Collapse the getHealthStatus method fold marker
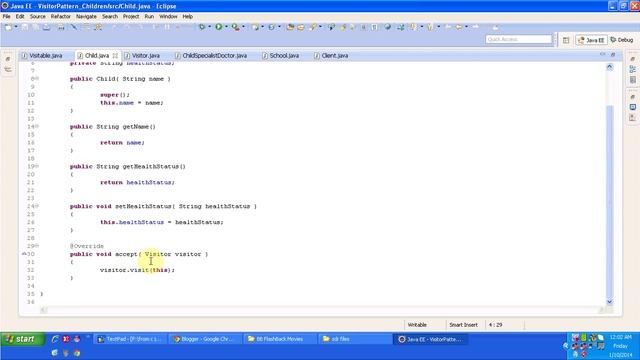The image size is (640, 360). click(x=37, y=166)
